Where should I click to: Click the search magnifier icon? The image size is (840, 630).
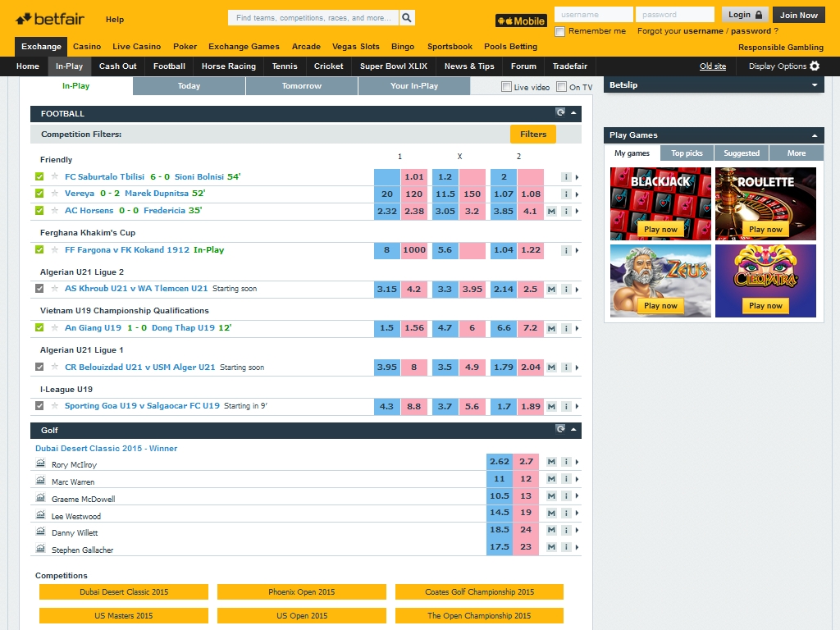407,17
